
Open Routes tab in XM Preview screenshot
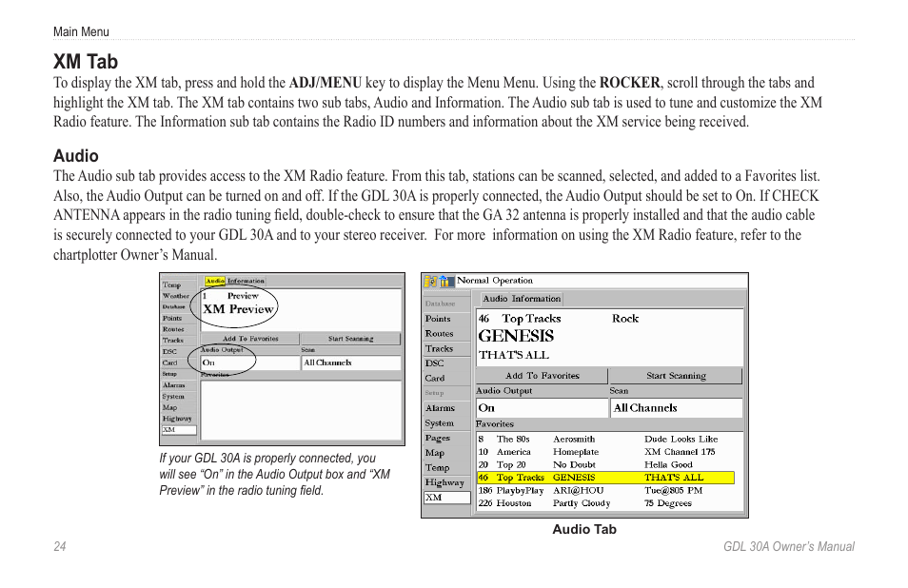click(178, 328)
